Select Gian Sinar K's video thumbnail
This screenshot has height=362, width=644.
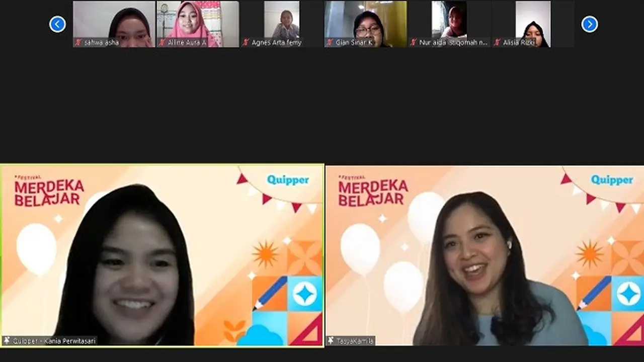pyautogui.click(x=365, y=24)
